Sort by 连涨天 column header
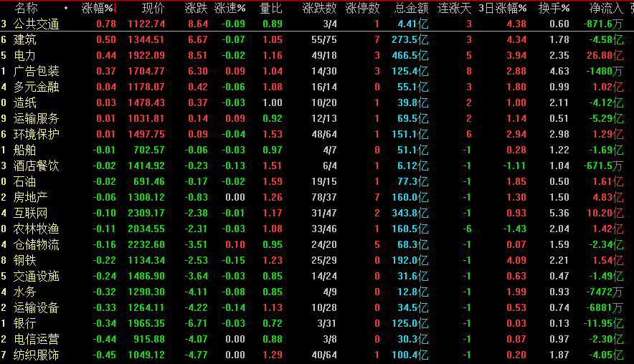634x364 pixels. click(455, 8)
